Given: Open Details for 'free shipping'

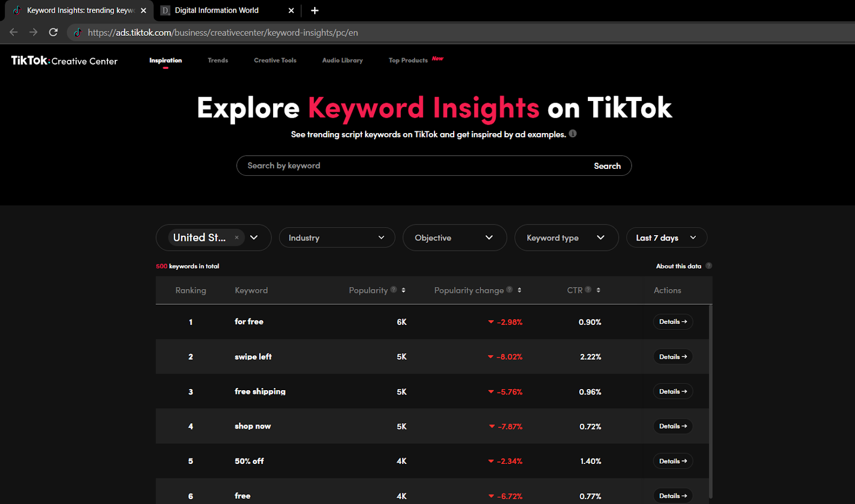Looking at the screenshot, I should [673, 391].
